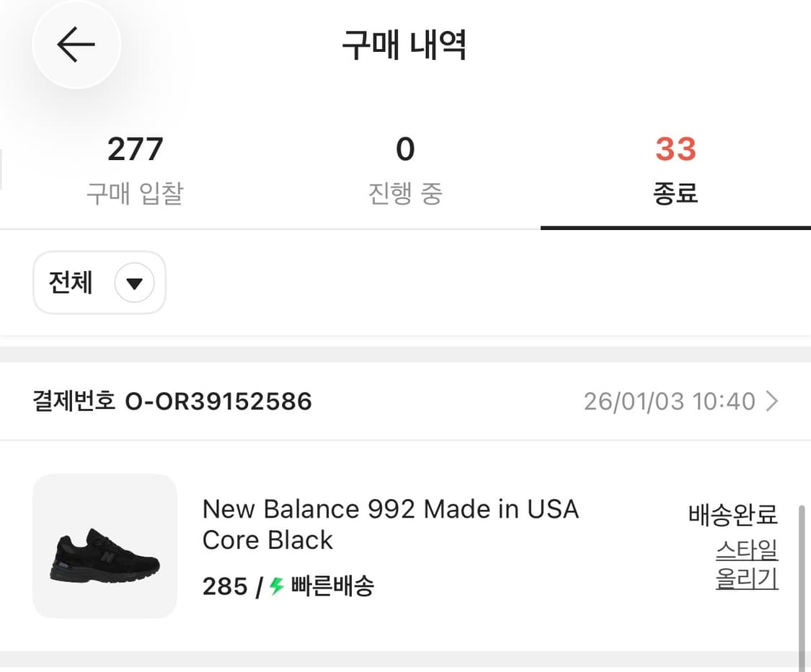Select the 종료 tab showing 33 items
This screenshot has width=811, height=672.
[674, 166]
